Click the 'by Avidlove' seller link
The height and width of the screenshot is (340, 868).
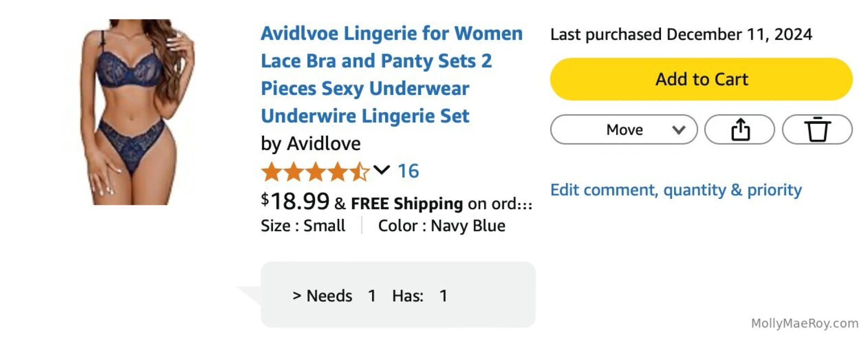point(311,143)
